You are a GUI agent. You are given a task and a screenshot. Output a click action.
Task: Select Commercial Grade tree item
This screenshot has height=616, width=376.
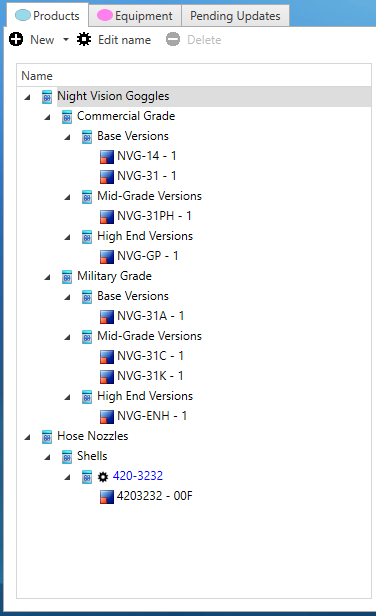(126, 116)
